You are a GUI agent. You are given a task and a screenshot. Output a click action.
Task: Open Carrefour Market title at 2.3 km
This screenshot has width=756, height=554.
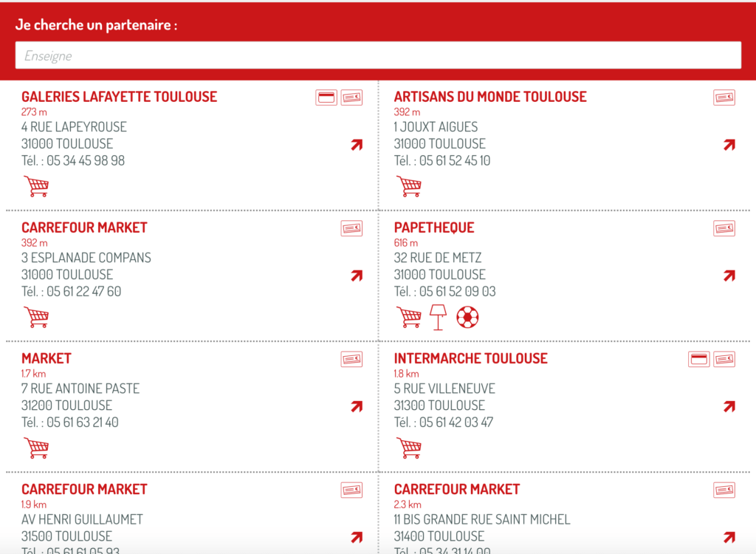tap(457, 489)
